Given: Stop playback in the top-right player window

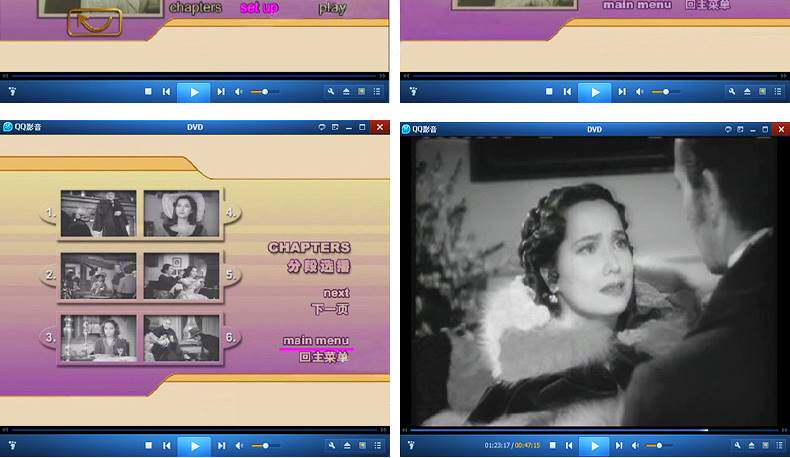Looking at the screenshot, I should [549, 92].
